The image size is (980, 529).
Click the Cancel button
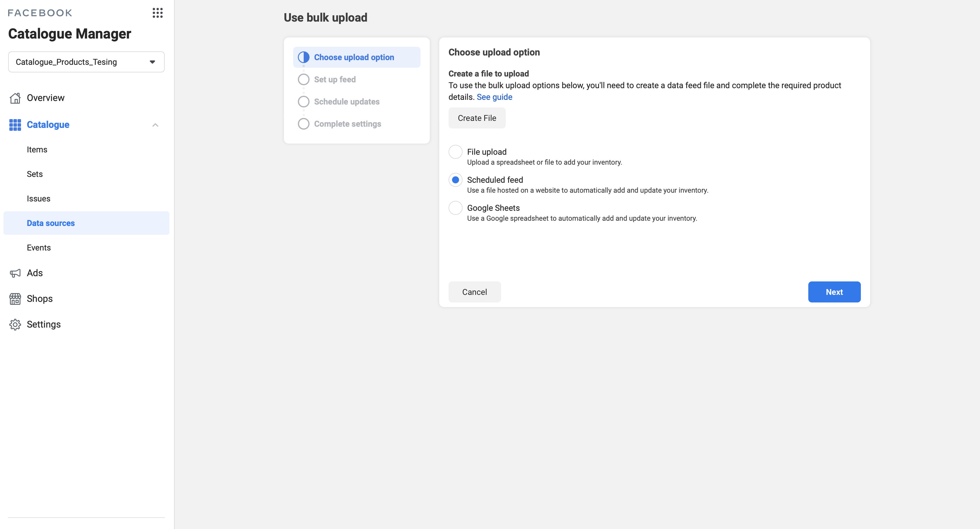pyautogui.click(x=475, y=292)
